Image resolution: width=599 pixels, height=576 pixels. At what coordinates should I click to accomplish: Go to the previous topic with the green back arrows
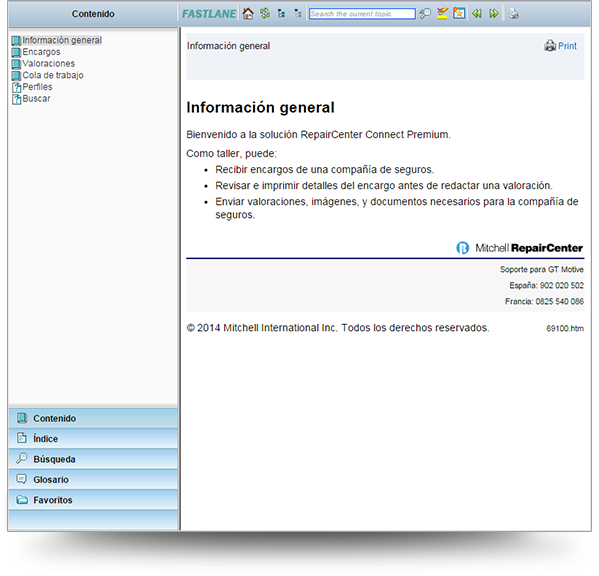[x=476, y=14]
